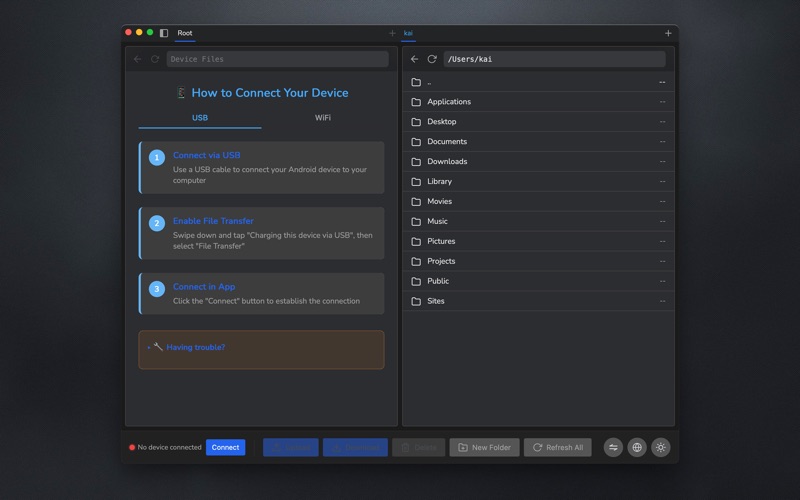
Task: Toggle the sidebar panel icon
Action: (x=164, y=33)
